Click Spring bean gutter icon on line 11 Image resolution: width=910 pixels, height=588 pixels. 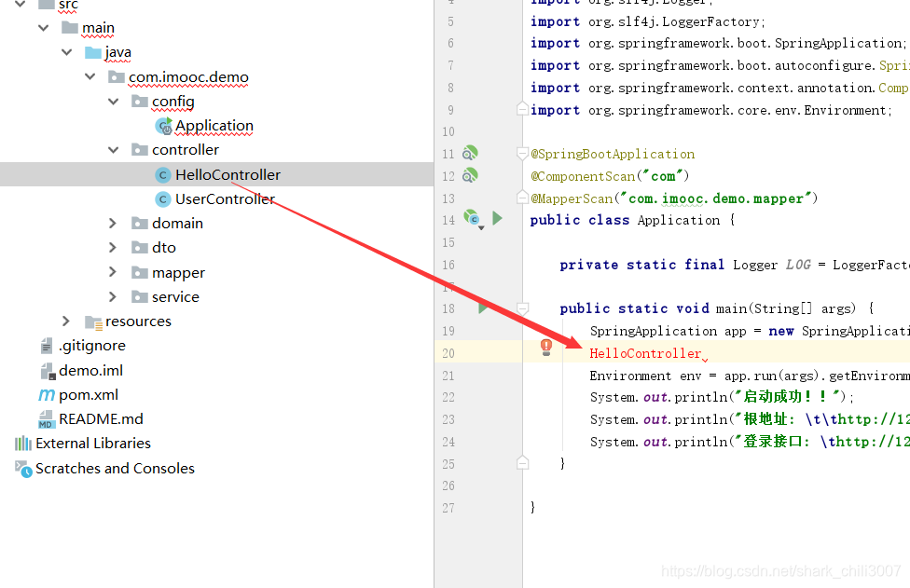coord(470,153)
